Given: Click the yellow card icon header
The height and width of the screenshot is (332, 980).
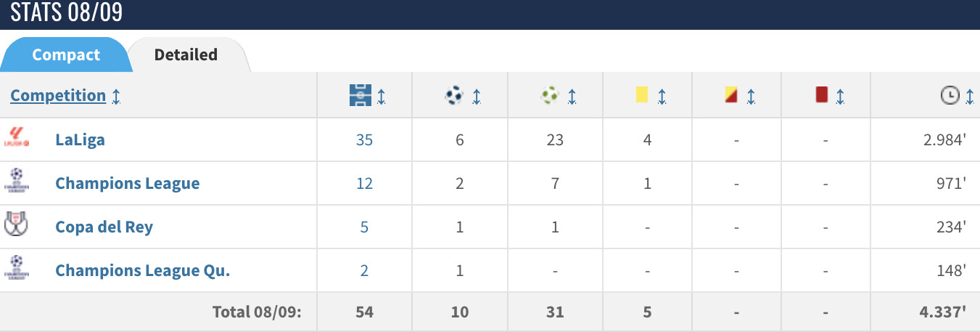Looking at the screenshot, I should pos(641,95).
